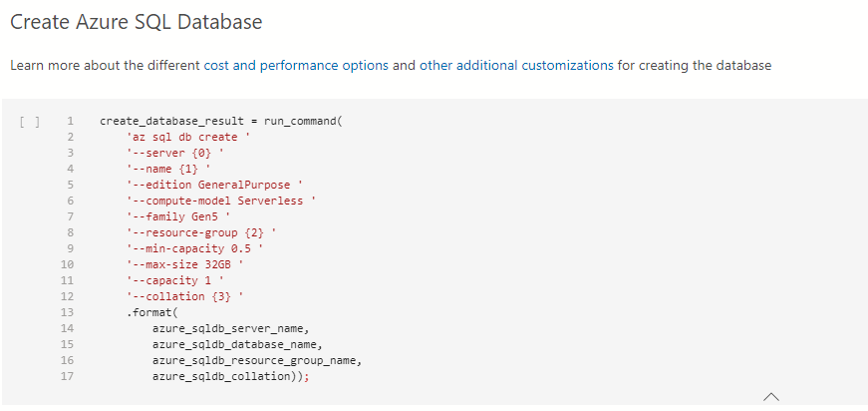Click the --family Gen5 code line
The image size is (868, 411).
pos(179,217)
